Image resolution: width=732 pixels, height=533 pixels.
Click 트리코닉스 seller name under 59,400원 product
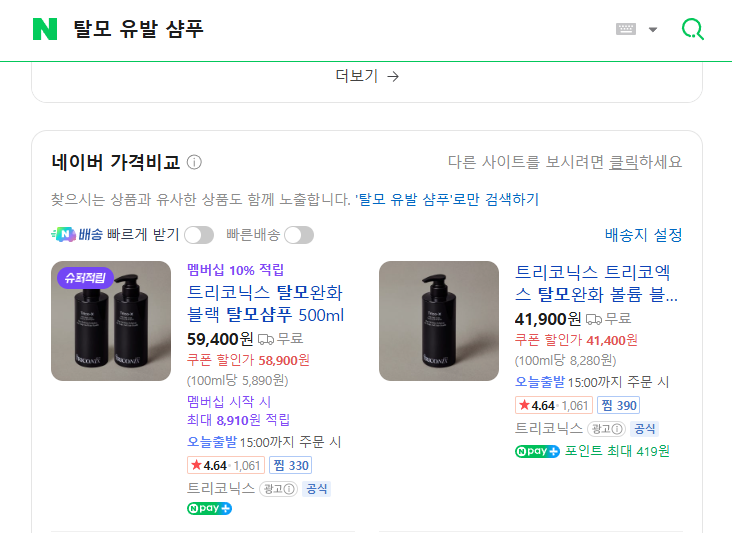click(221, 488)
